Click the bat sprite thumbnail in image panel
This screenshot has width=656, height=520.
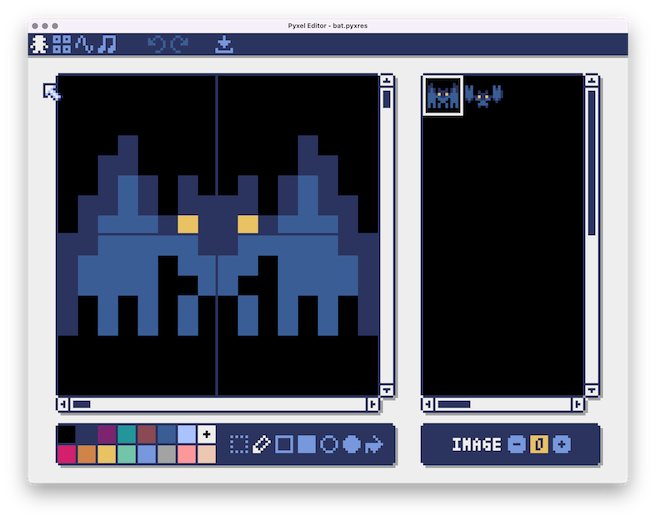(x=443, y=96)
